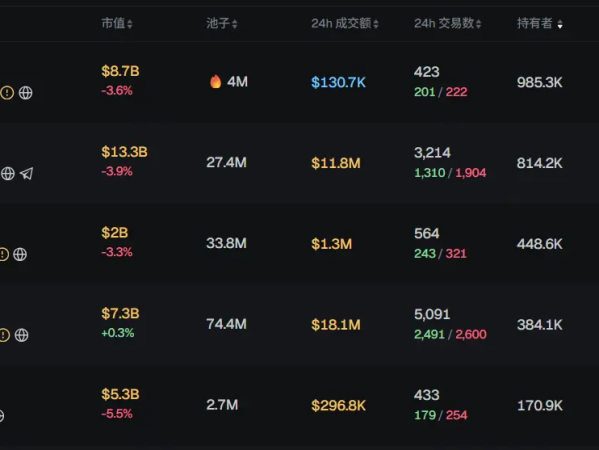Image resolution: width=599 pixels, height=450 pixels.
Task: Click buy count 2,491
Action: point(429,334)
